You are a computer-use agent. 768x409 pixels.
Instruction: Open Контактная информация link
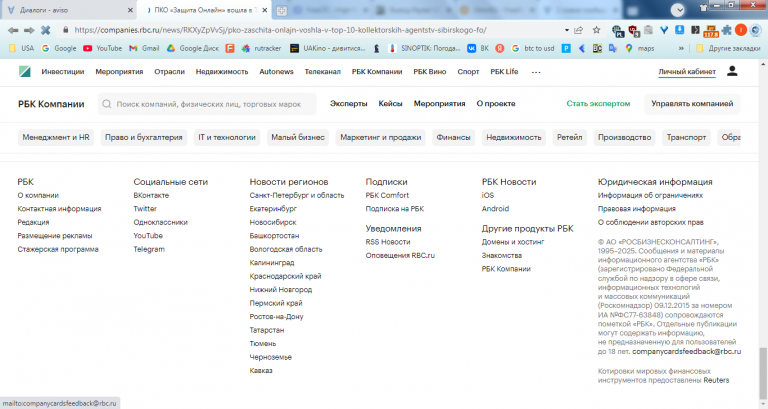(59, 209)
